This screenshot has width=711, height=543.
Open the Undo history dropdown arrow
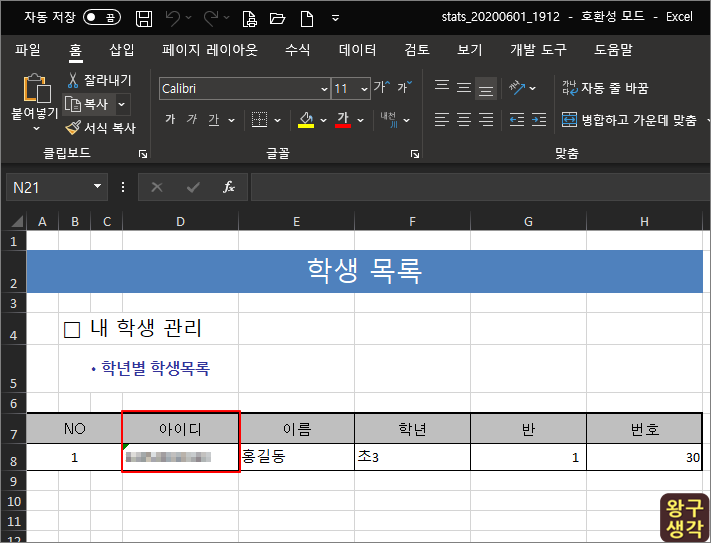pos(189,18)
